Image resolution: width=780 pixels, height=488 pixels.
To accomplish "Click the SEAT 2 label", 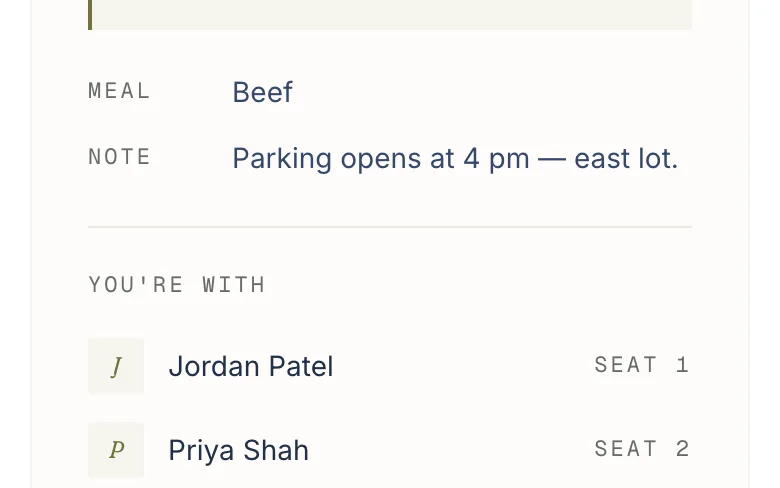I will tap(642, 449).
